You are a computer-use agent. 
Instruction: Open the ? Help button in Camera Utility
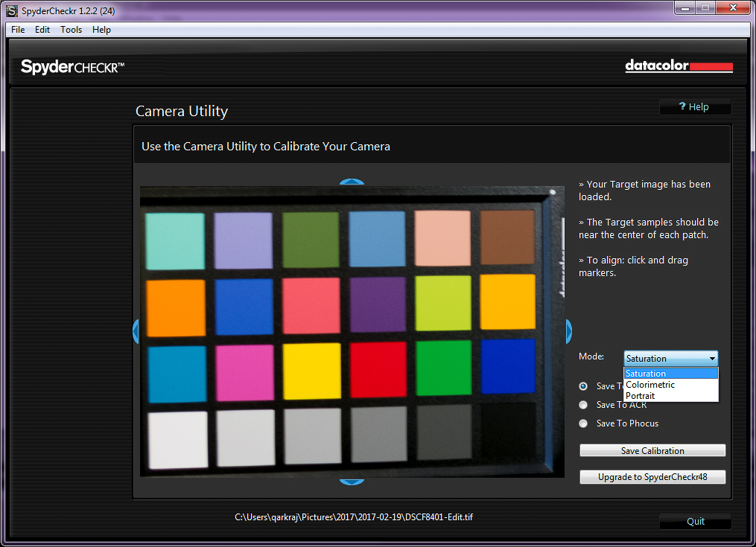click(695, 107)
